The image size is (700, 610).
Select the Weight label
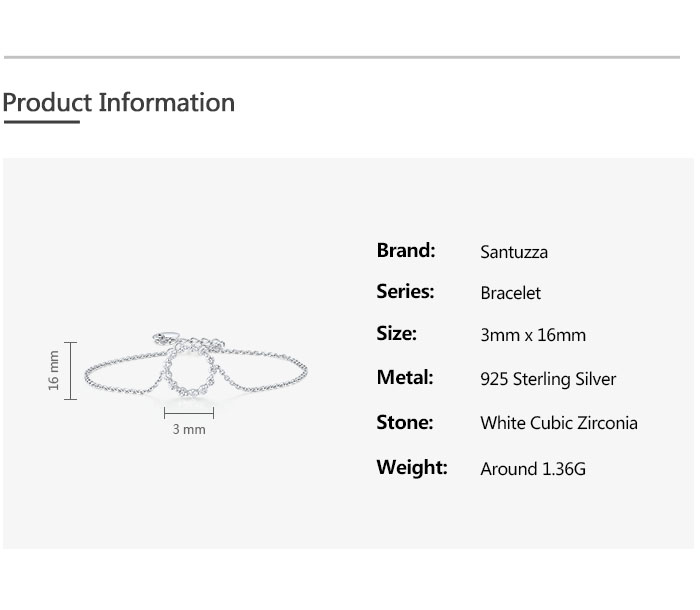pos(411,467)
